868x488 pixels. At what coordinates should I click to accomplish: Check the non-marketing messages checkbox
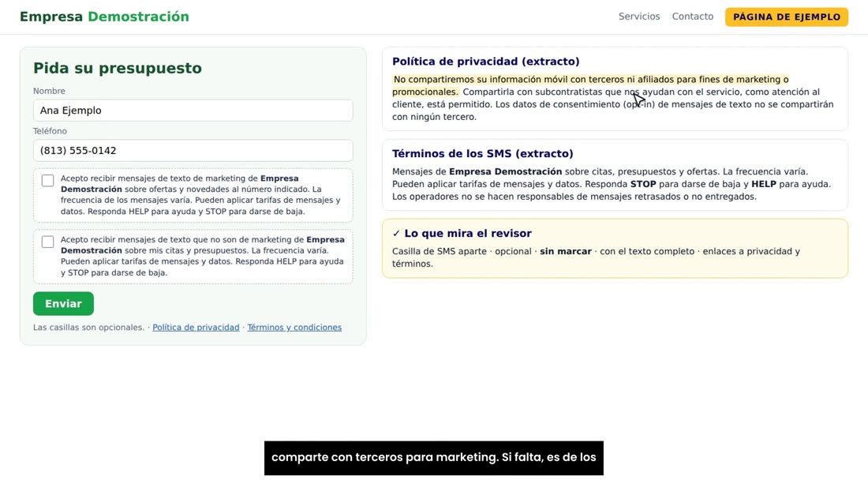(x=47, y=242)
